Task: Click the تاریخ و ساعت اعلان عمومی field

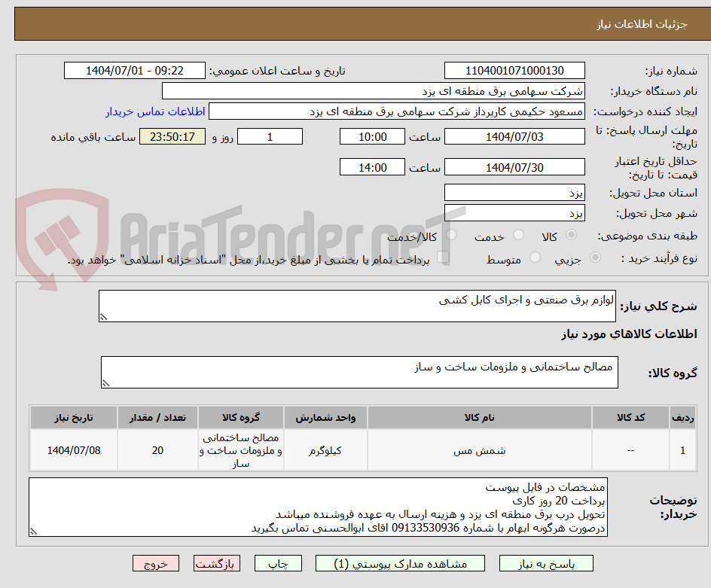Action: tap(134, 70)
